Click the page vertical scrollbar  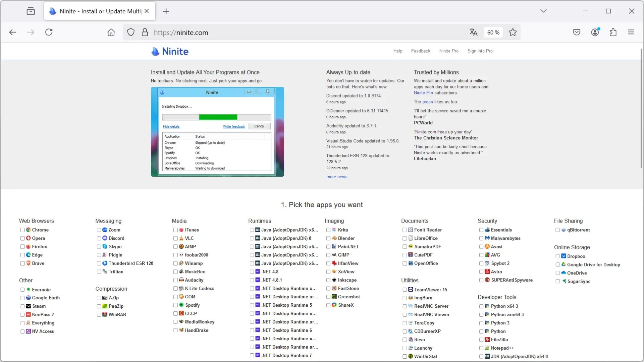click(x=641, y=108)
